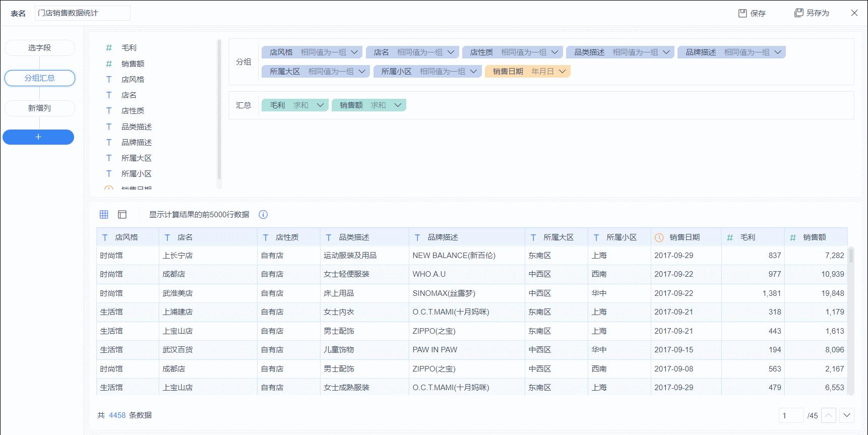868x435 pixels.
Task: Switch to grid data preview icon
Action: click(104, 214)
